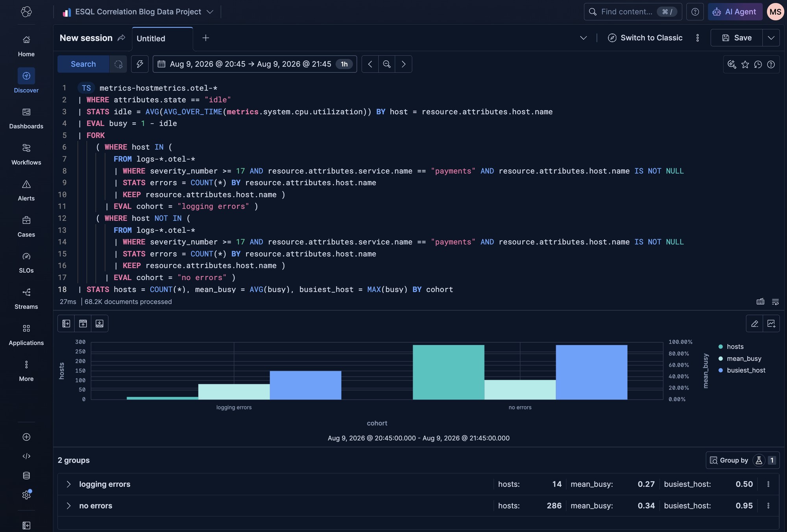Click the refresh icon beside Search

pyautogui.click(x=118, y=64)
